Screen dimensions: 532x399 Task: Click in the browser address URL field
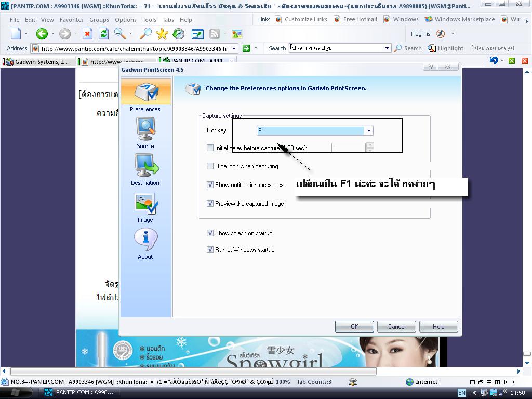click(x=134, y=48)
